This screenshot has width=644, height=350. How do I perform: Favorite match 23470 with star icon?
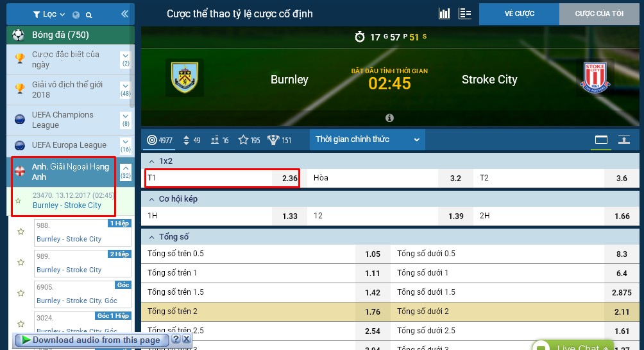18,201
